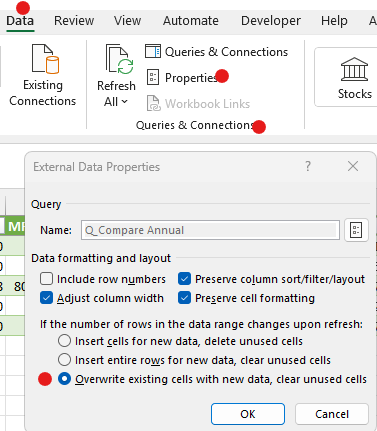Screen dimensions: 377x431
Task: Click the Properties ribbon icon
Action: pyautogui.click(x=153, y=77)
